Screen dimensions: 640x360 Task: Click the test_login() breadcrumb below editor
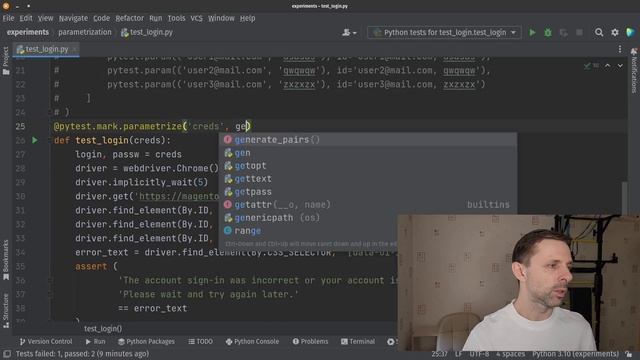click(x=103, y=329)
